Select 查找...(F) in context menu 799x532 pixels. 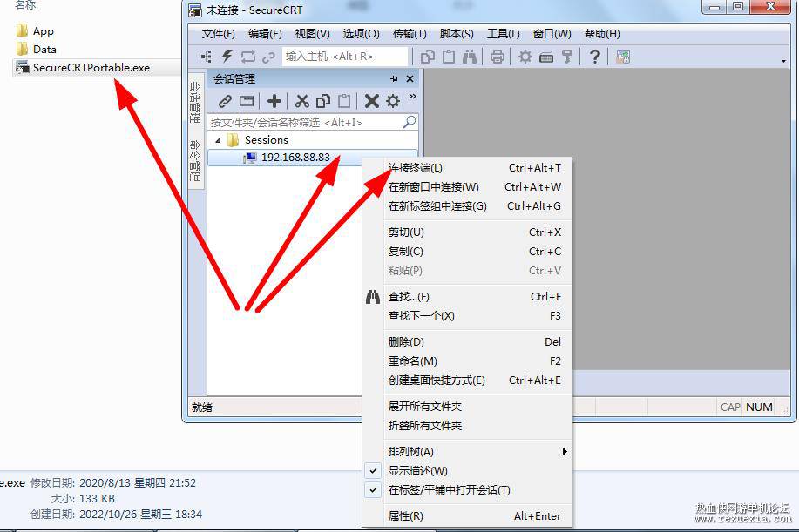coord(467,297)
